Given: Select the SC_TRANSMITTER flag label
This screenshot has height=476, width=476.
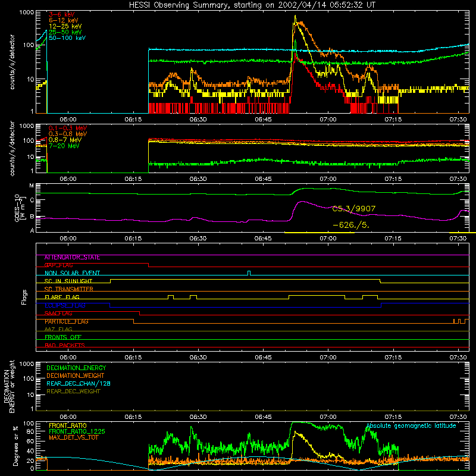Looking at the screenshot, I should (x=68, y=289).
